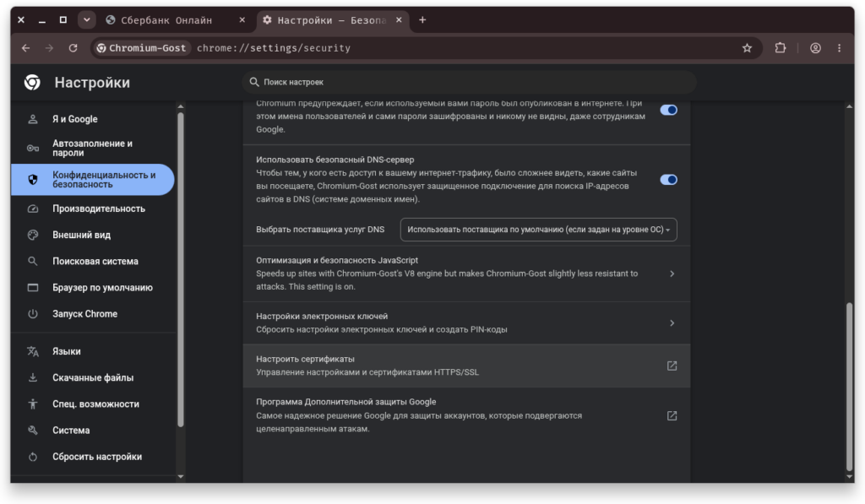The image size is (865, 504).
Task: Click the download icon for Скачанные файлы
Action: (x=33, y=377)
